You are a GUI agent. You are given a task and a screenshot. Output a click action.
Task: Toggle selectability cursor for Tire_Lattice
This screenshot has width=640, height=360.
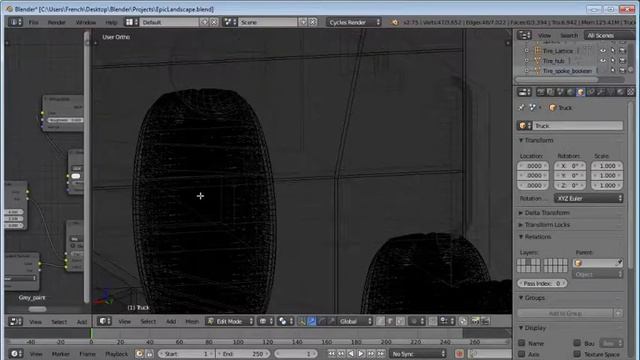[613, 51]
